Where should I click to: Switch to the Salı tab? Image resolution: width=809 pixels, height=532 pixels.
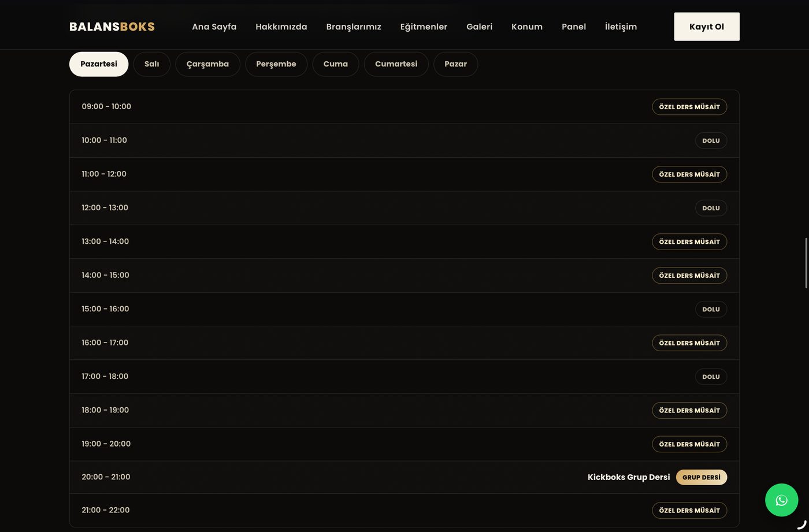click(152, 64)
